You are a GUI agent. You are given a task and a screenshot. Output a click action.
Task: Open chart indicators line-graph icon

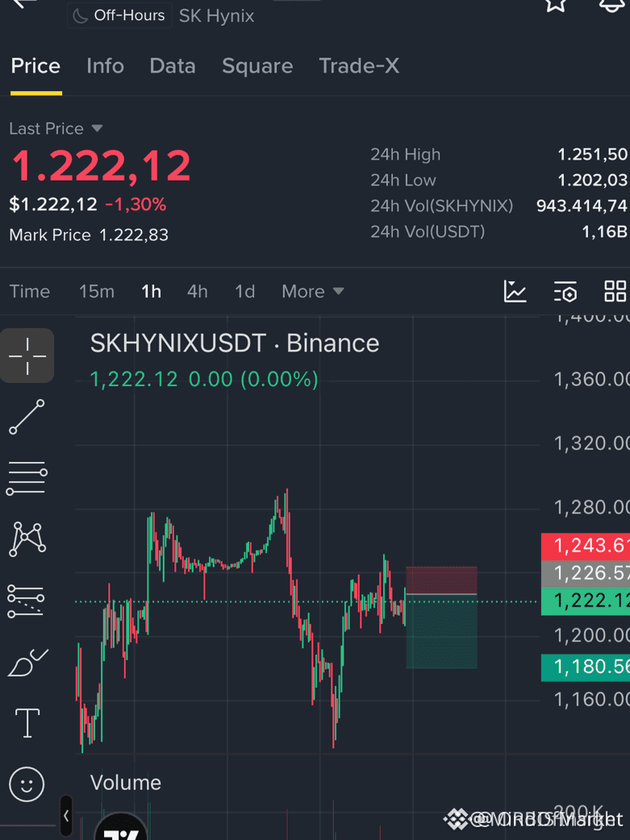515,292
